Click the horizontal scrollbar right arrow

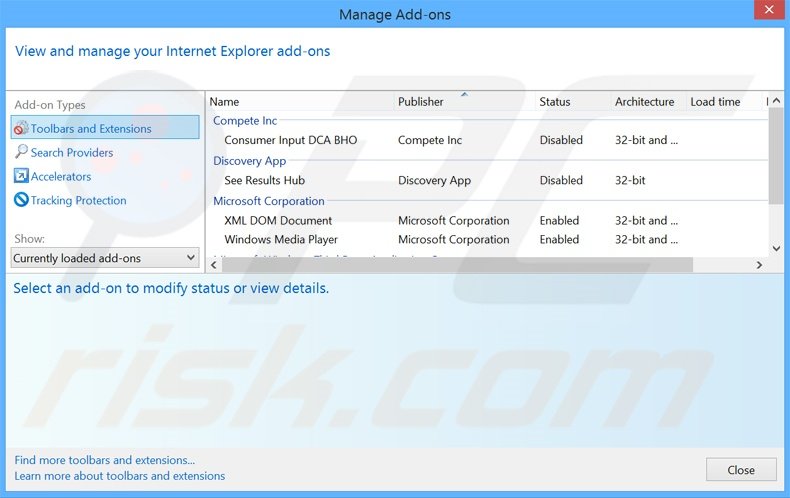coord(759,265)
